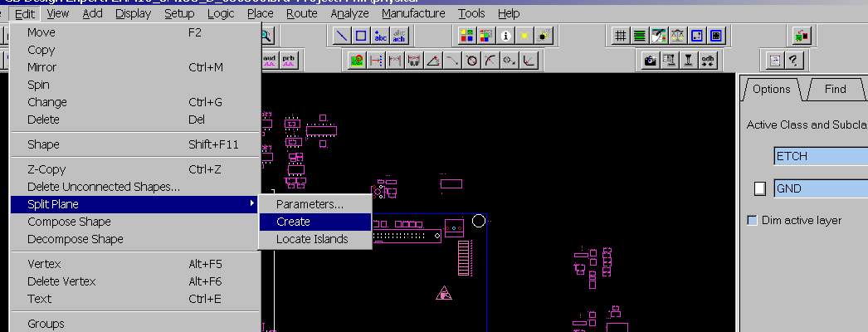Open the Setup menu
Image resolution: width=868 pixels, height=332 pixels.
pyautogui.click(x=179, y=13)
